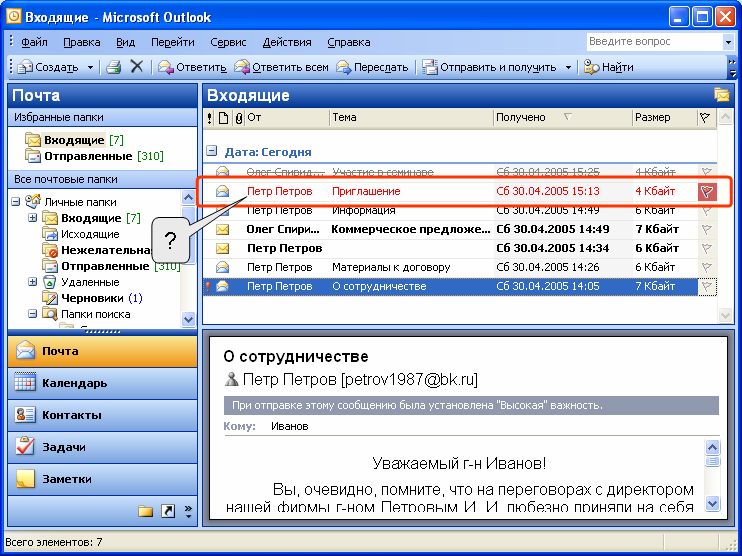Open the Создать dropdown arrow
Screen dimensions: 742x556
[90, 68]
